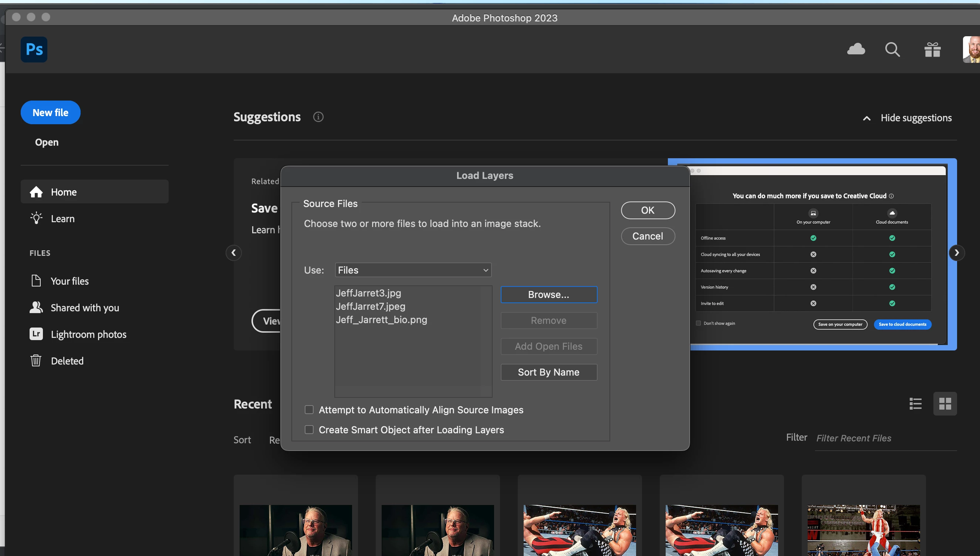
Task: Collapse with Hide suggestions chevron
Action: tap(867, 118)
